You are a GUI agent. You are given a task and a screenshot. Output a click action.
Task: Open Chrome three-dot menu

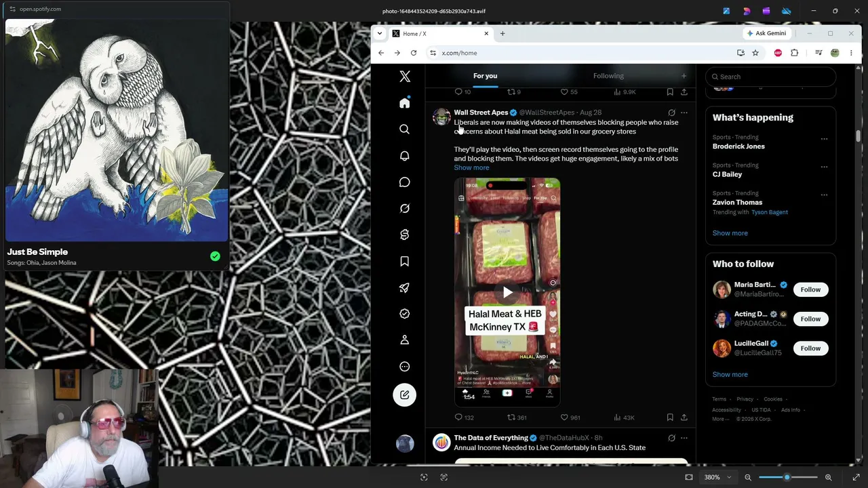click(x=851, y=53)
